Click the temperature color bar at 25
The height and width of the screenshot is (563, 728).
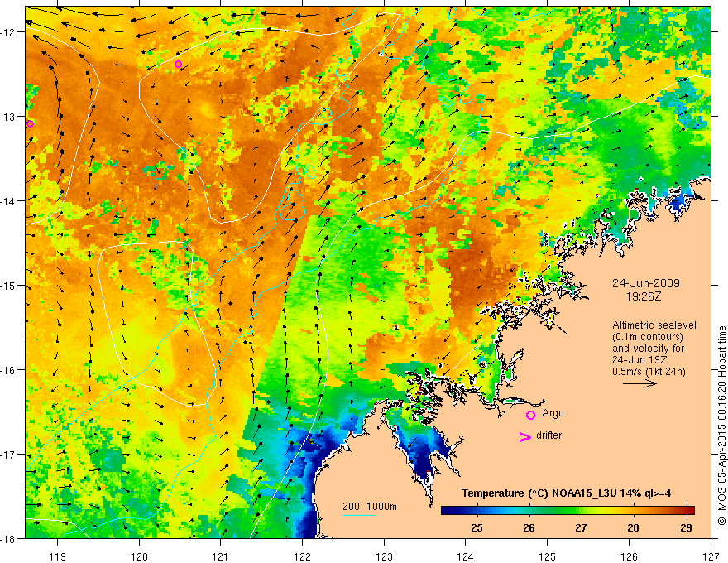(x=477, y=511)
